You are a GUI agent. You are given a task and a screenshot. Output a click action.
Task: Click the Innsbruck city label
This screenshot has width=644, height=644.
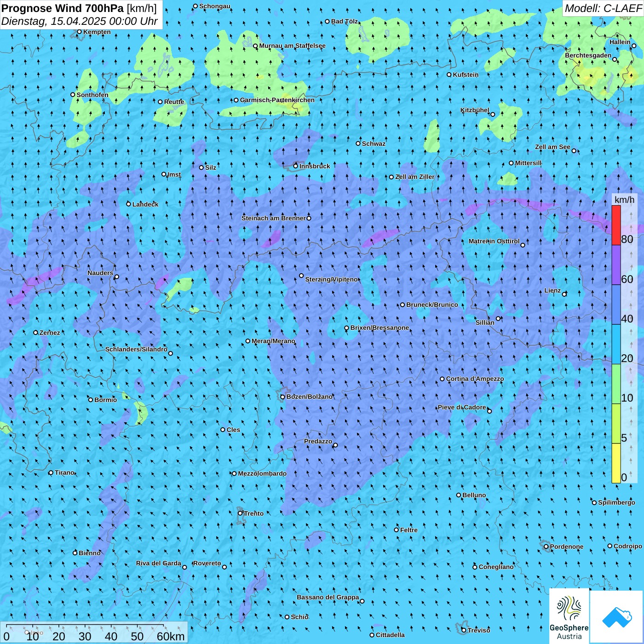tap(315, 166)
